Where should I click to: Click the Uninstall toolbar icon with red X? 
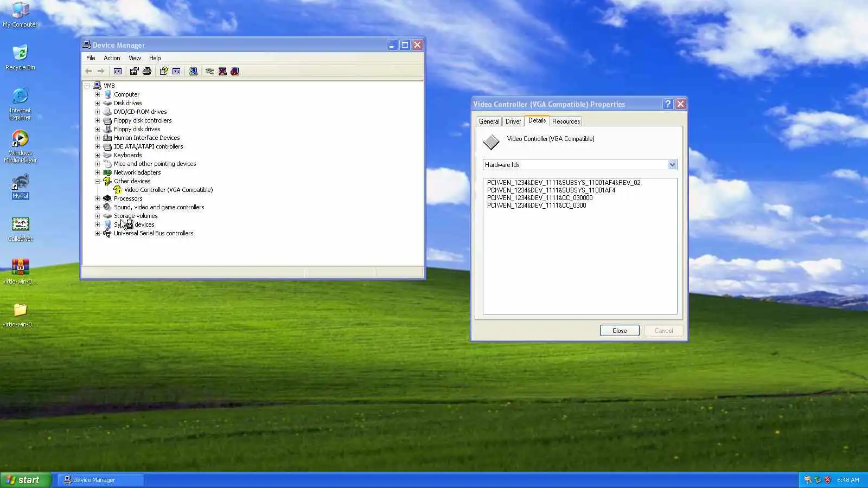[x=222, y=71]
